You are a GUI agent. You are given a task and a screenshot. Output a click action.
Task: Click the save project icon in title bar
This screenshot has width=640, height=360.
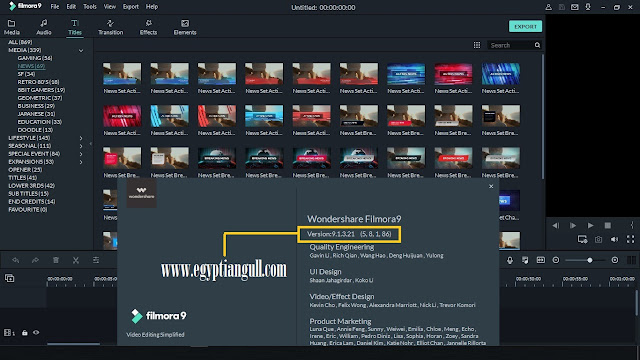click(562, 7)
